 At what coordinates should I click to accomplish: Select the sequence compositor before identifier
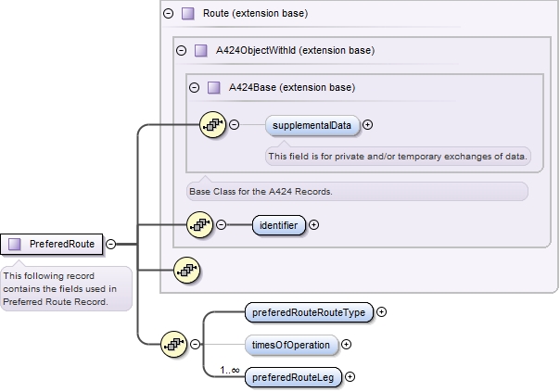pyautogui.click(x=200, y=224)
